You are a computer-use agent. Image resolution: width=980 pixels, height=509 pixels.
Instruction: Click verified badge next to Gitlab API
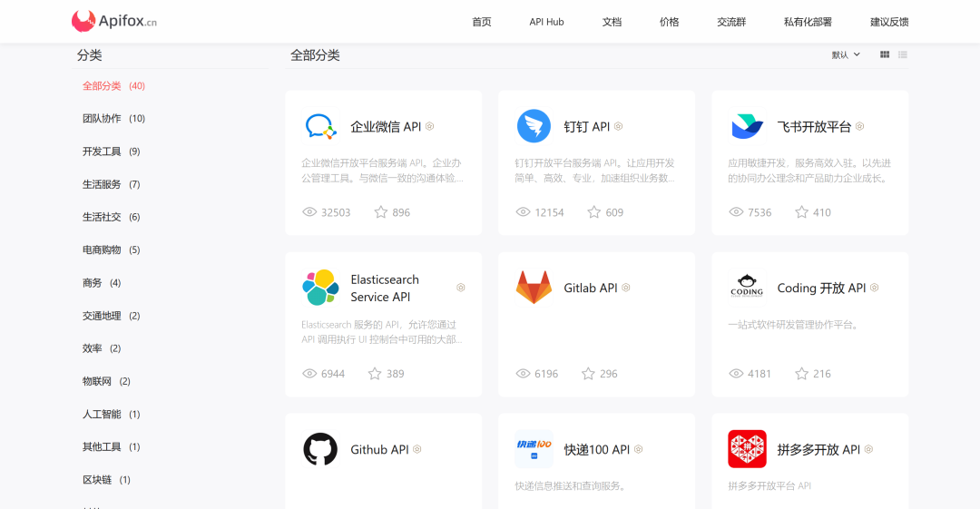pos(625,288)
